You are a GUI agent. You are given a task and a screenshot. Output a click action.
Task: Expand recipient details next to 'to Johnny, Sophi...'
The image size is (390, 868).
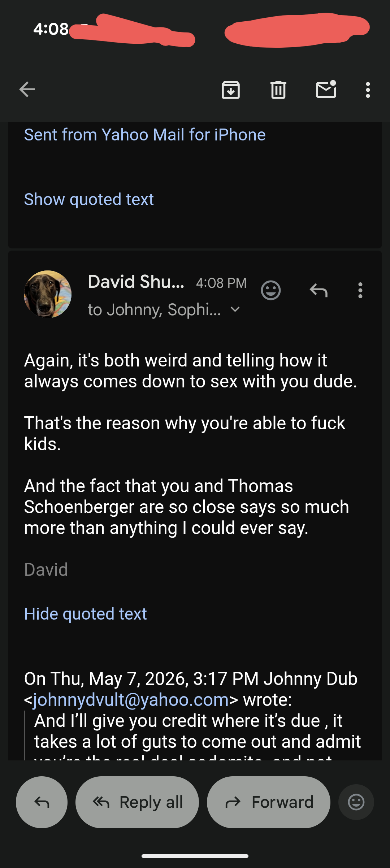(x=235, y=309)
